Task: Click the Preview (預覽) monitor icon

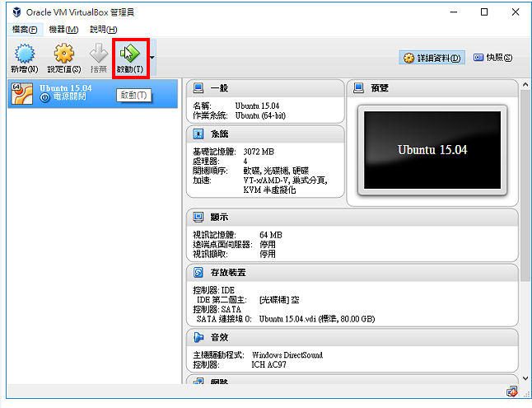Action: (x=358, y=88)
